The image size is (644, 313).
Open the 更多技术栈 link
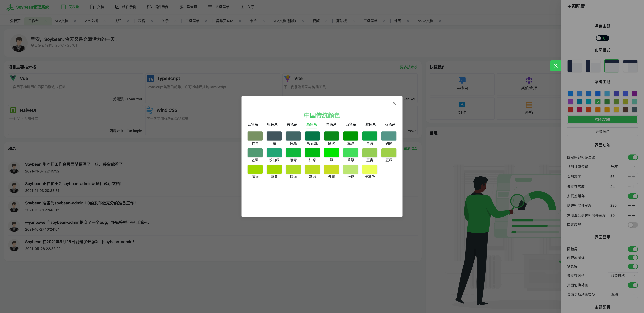point(409,67)
